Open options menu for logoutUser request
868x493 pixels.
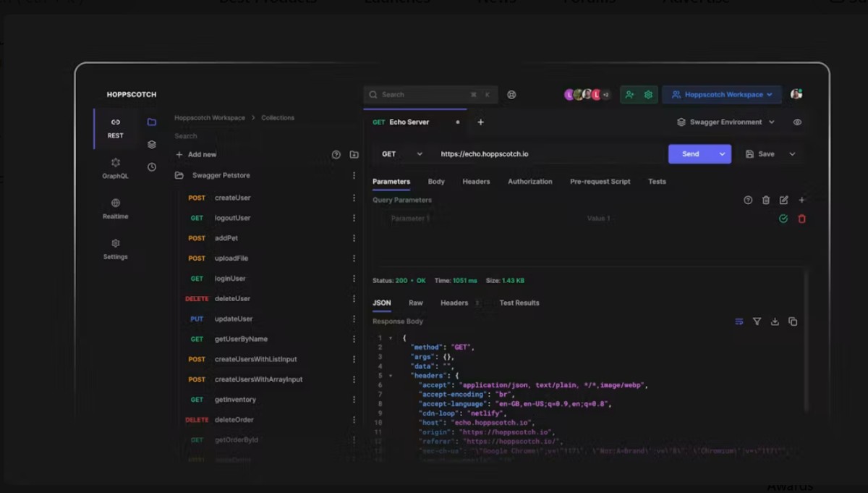[354, 218]
